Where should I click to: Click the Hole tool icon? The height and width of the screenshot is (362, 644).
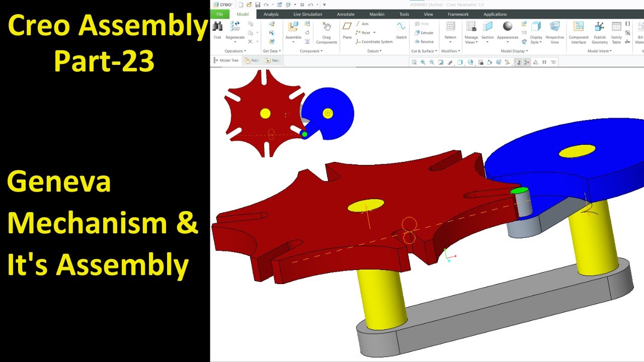[x=417, y=24]
